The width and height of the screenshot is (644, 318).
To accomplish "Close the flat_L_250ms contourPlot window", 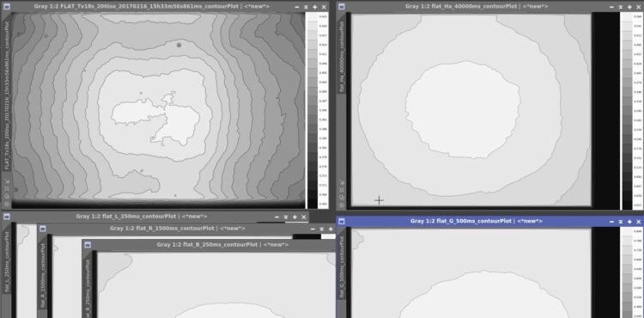I will [304, 217].
